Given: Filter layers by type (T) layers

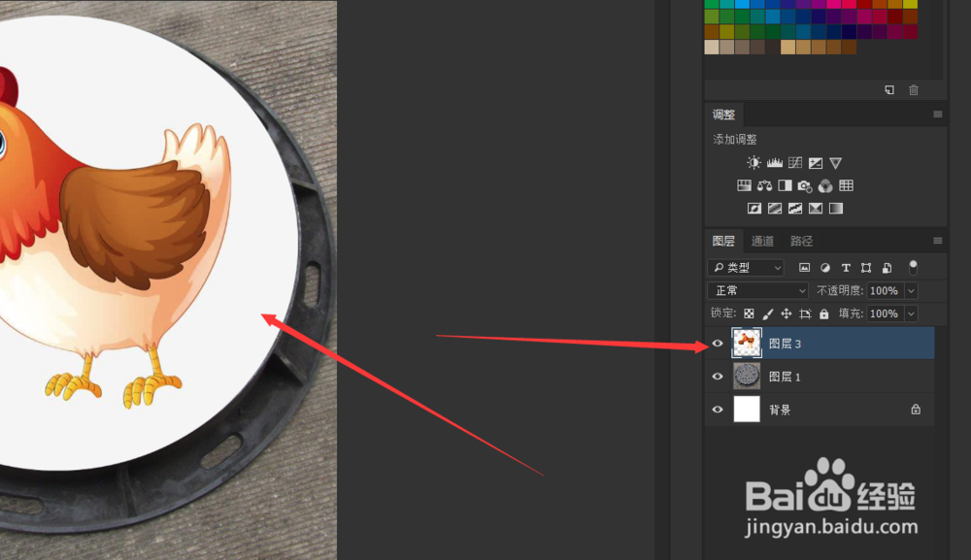Looking at the screenshot, I should [x=846, y=267].
